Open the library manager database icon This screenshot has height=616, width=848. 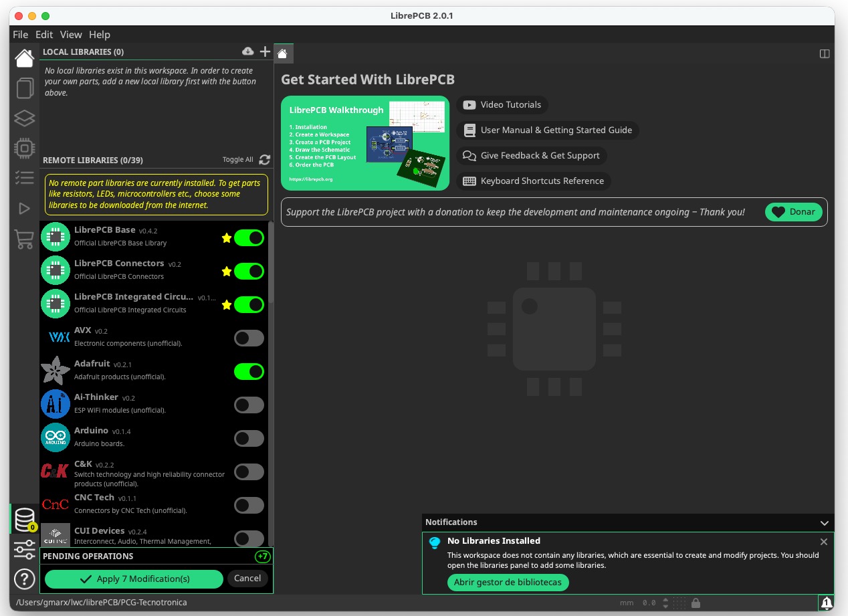click(x=25, y=520)
